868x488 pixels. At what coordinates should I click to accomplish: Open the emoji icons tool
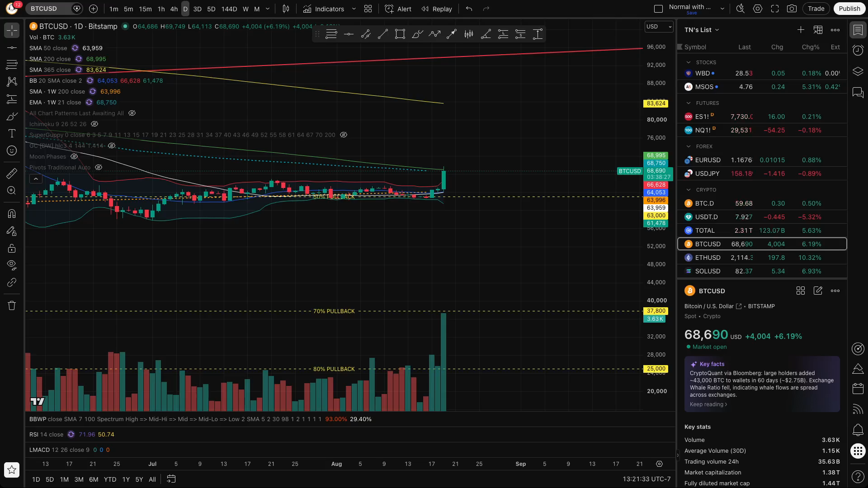point(12,150)
